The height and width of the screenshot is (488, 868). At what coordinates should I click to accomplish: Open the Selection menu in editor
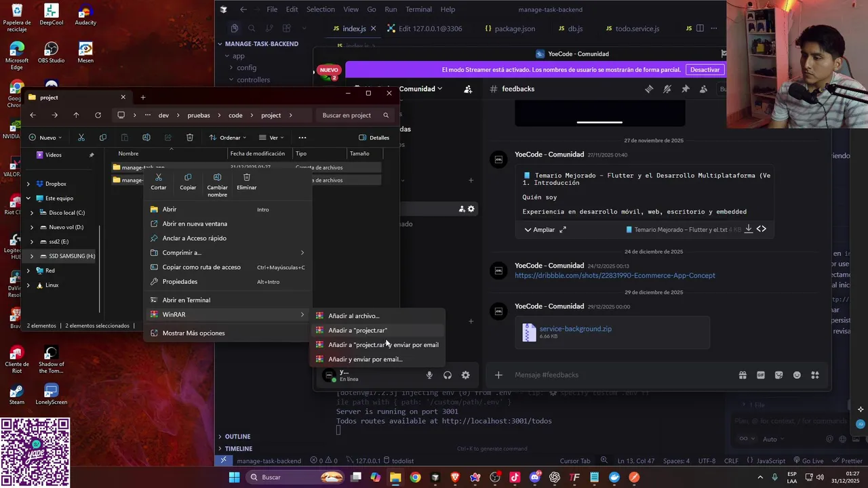coord(320,9)
